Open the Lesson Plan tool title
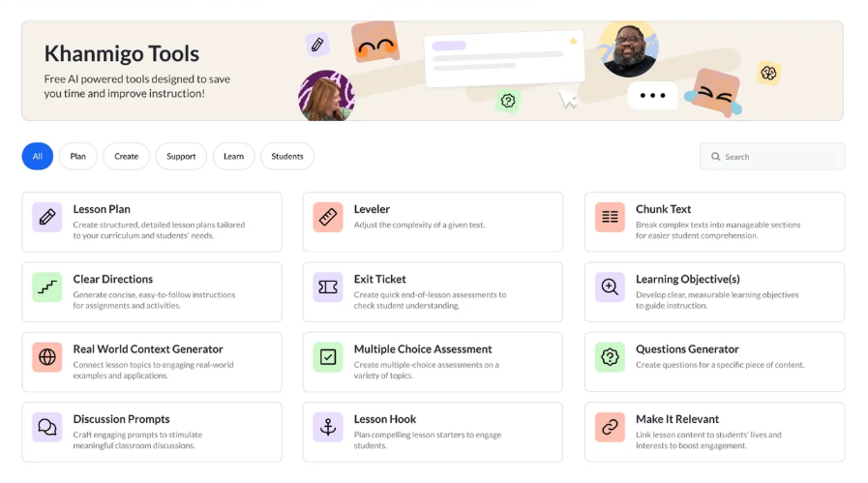 (x=102, y=209)
